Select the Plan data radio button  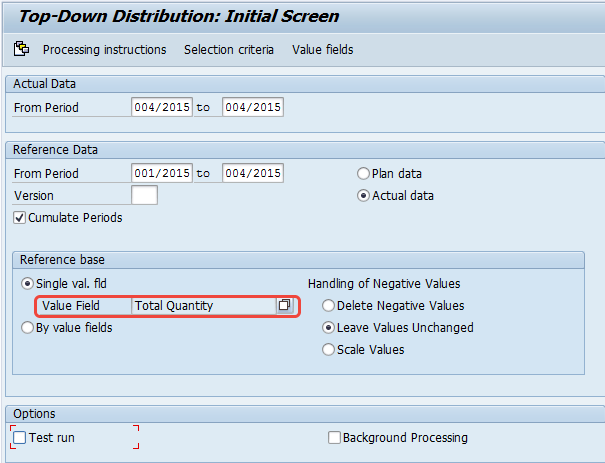click(x=364, y=173)
